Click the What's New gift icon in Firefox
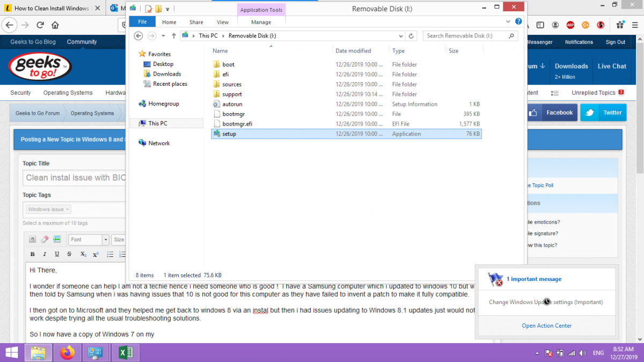644x362 pixels. [x=619, y=25]
